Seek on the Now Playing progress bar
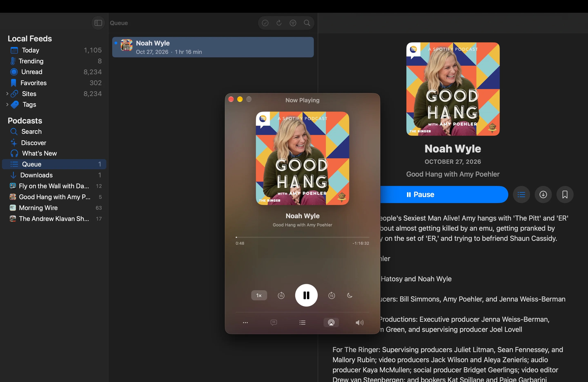The image size is (588, 382). click(302, 237)
